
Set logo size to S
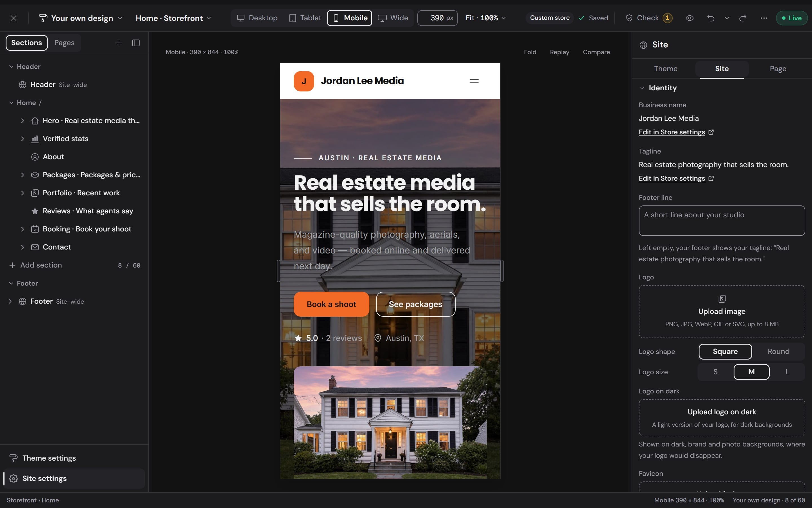[x=715, y=372]
